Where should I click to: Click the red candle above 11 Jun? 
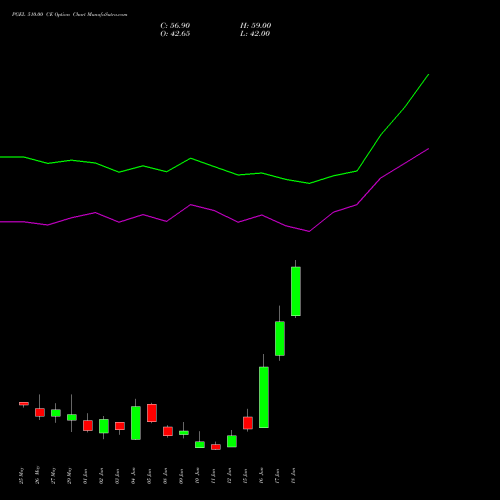(x=216, y=447)
